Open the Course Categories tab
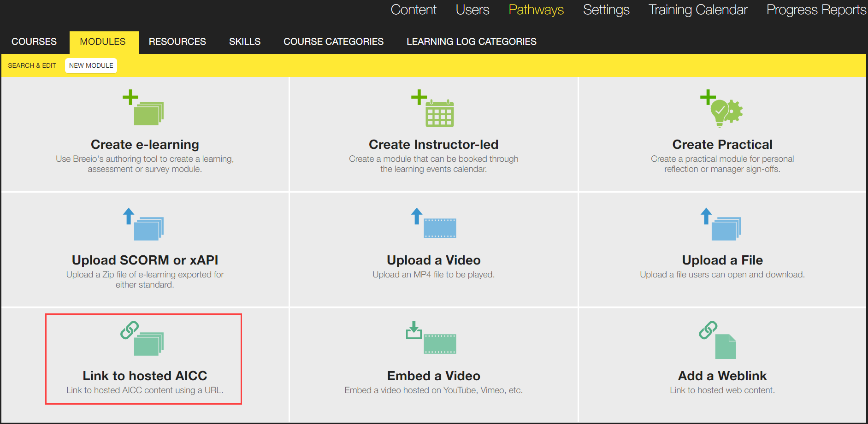Screen dimensions: 868x424 [334, 41]
